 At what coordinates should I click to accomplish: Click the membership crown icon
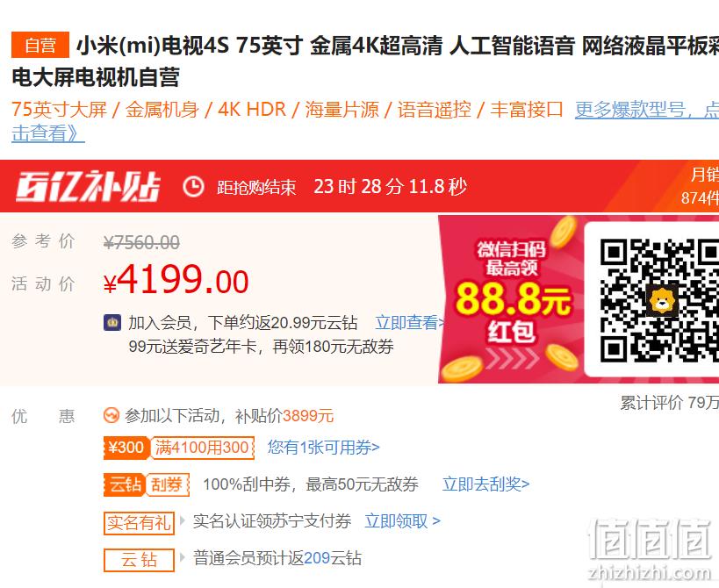(x=112, y=323)
